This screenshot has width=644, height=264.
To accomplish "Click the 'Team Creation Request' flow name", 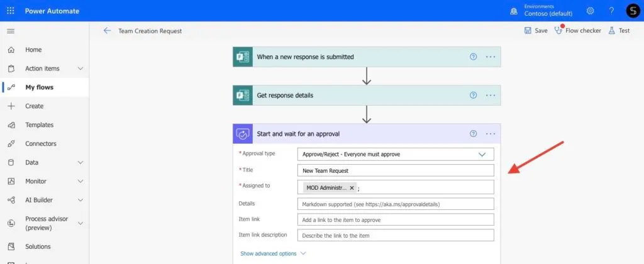I will (x=150, y=31).
